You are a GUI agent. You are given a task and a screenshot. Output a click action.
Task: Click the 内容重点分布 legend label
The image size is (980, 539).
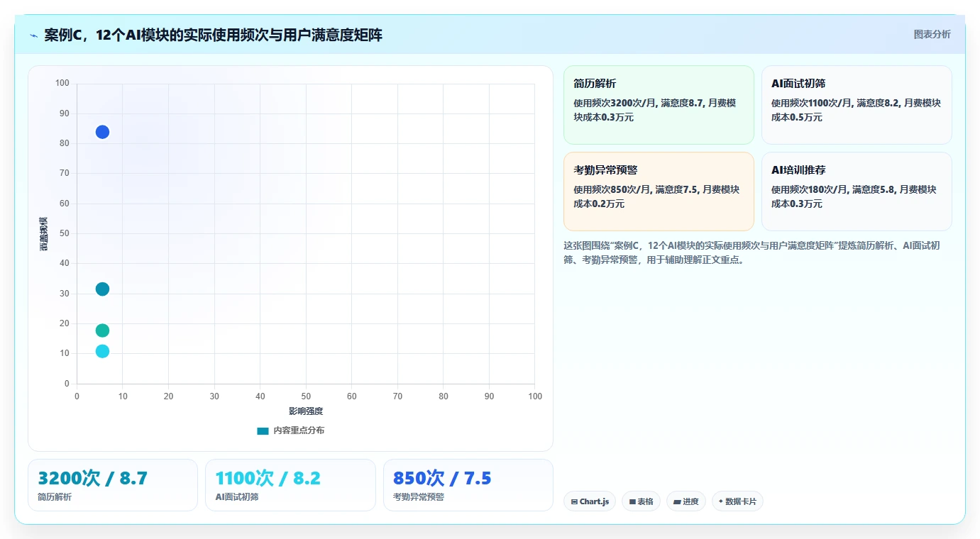pyautogui.click(x=299, y=430)
